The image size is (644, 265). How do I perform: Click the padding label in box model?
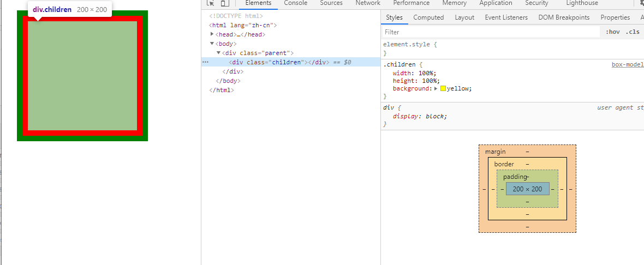515,177
